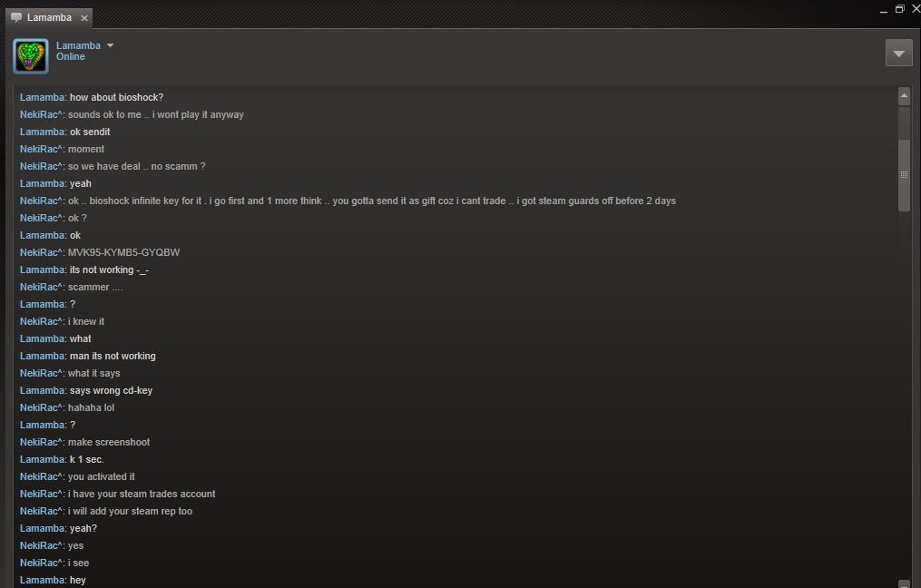Expand the small arrow beside Lamamba's name
This screenshot has height=588, width=921.
tap(110, 45)
